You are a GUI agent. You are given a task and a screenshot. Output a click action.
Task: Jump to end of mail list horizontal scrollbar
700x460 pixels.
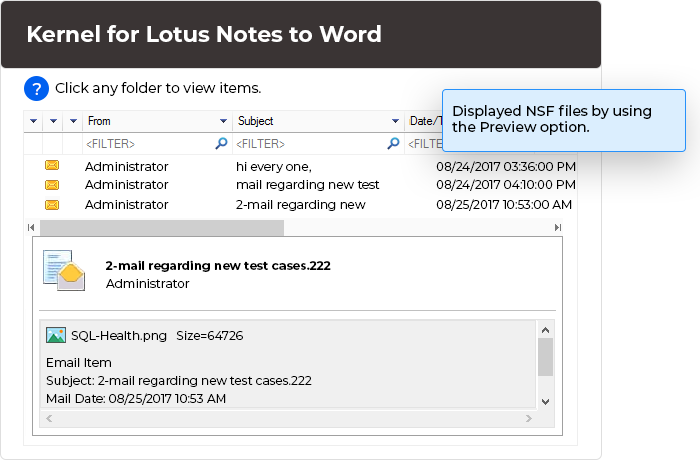tap(558, 227)
